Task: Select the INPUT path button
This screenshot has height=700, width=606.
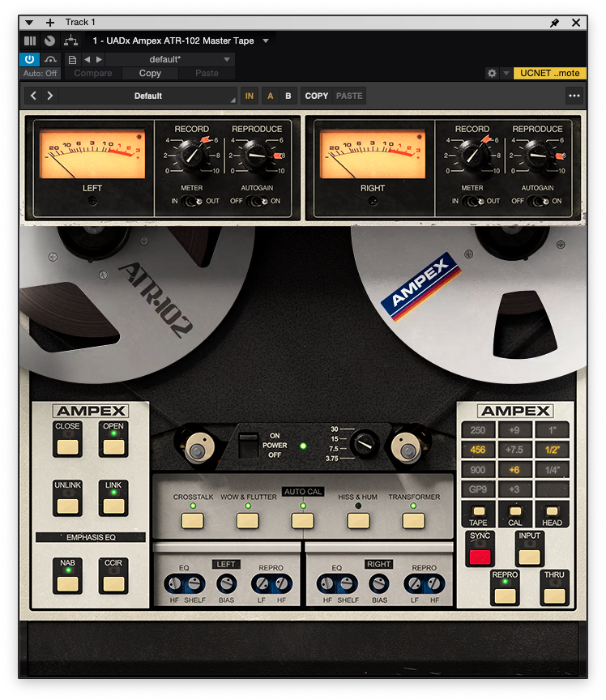Action: coord(530,557)
